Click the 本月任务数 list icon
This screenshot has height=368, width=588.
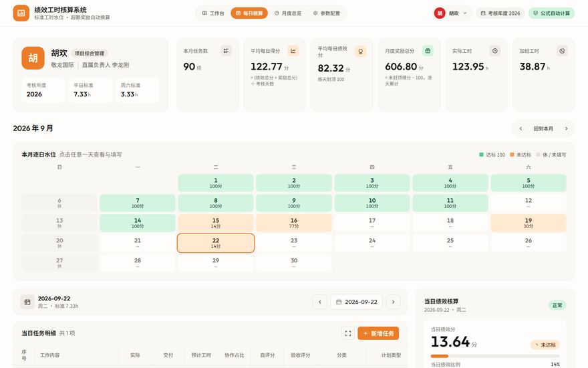(x=226, y=51)
